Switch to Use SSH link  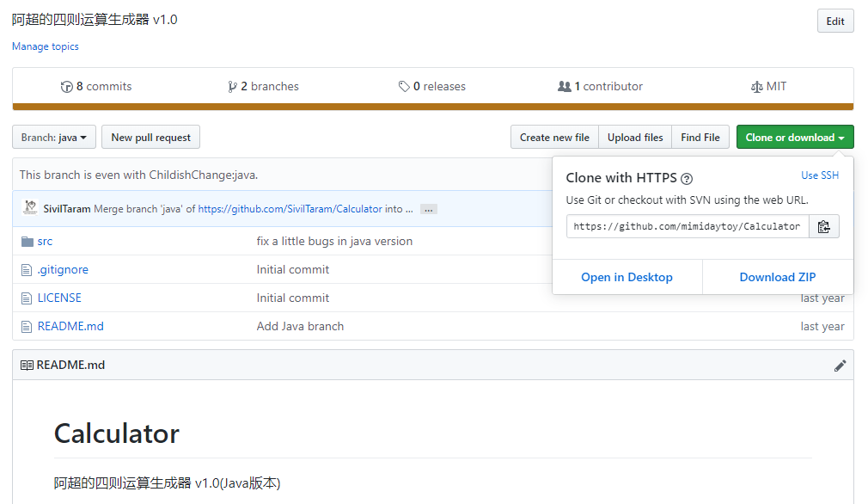click(x=820, y=175)
